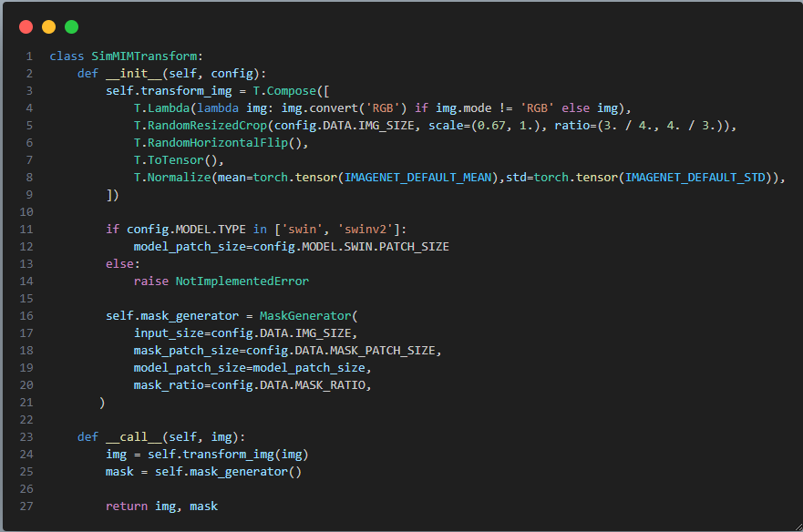
Task: Click NotImplementedError on line 14
Action: (x=242, y=281)
